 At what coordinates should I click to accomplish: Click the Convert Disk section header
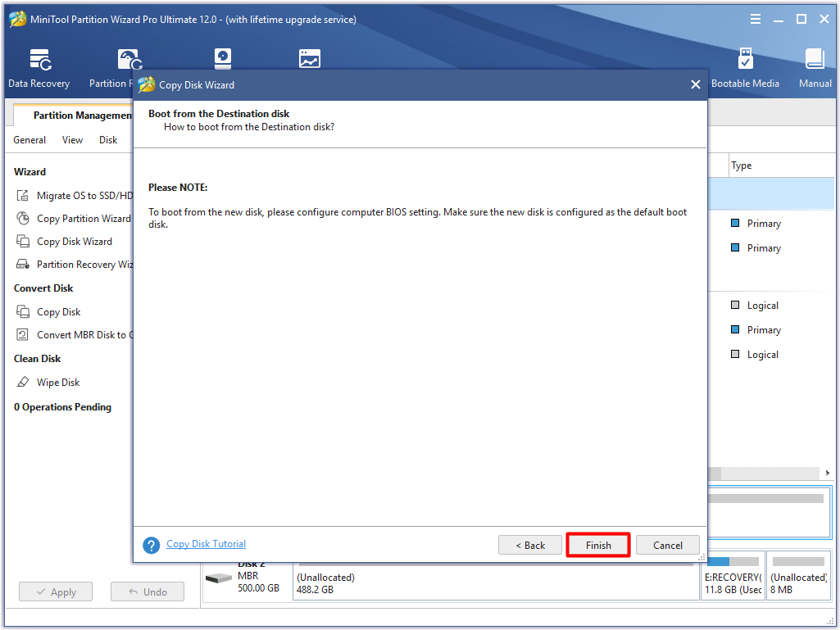click(43, 288)
